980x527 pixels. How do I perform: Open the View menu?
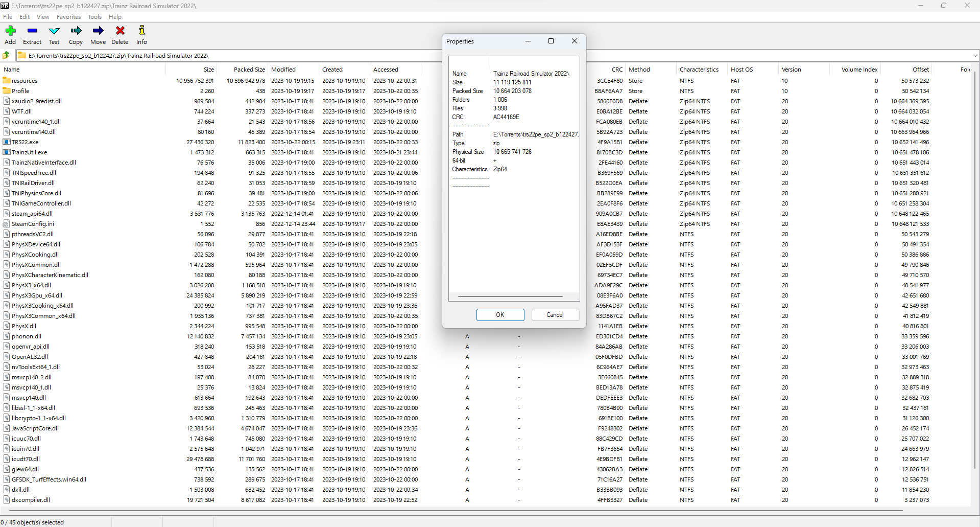[43, 17]
